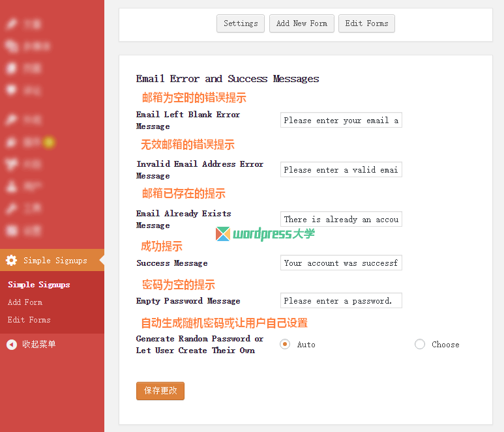Click the collapse menu arrow icon

point(12,344)
